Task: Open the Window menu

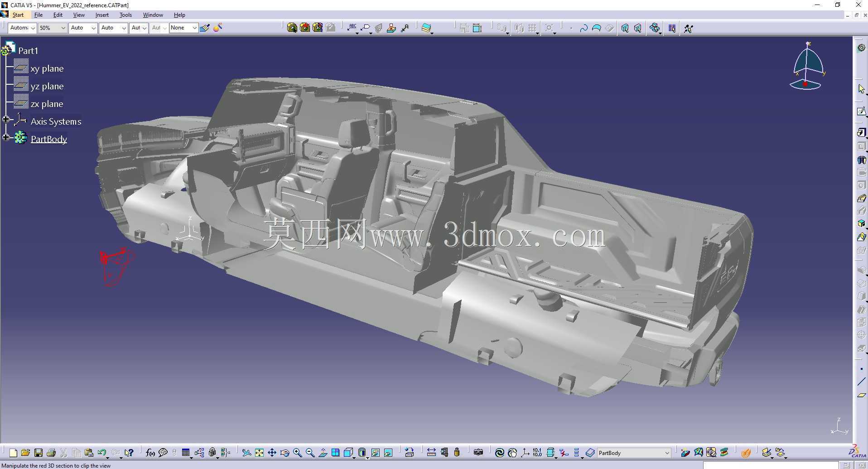Action: [153, 15]
